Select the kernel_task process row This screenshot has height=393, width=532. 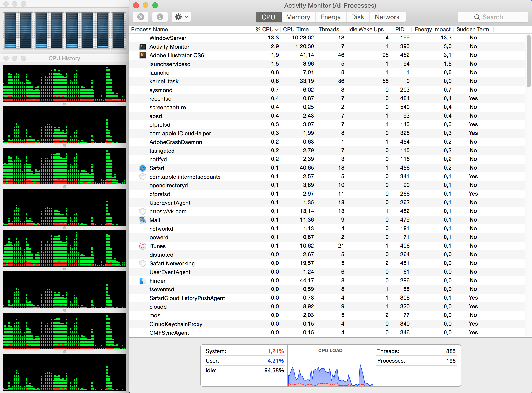coord(327,81)
